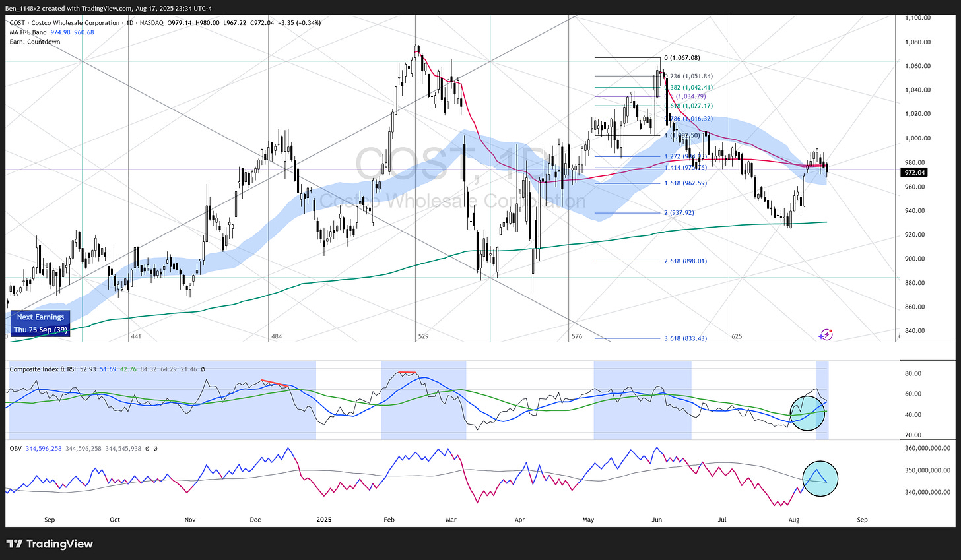Click the green 42.76 value in RSI legend
Image resolution: width=961 pixels, height=560 pixels.
[128, 369]
